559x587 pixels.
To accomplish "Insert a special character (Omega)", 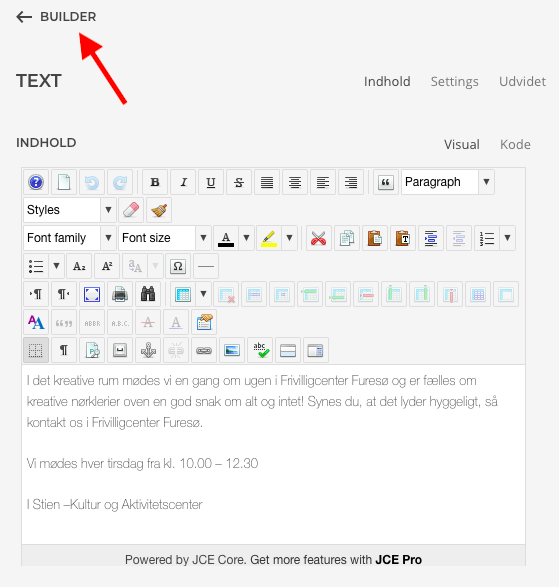I will 178,266.
